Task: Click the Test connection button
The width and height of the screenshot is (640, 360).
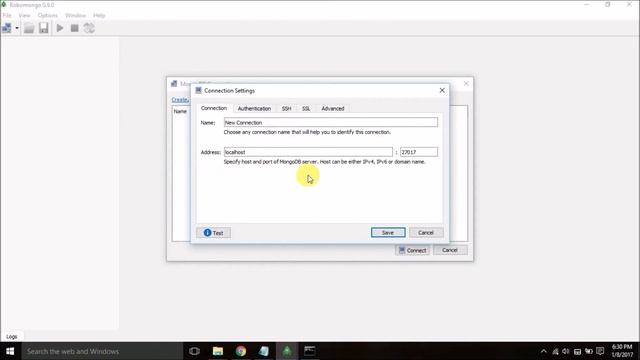Action: click(x=213, y=233)
